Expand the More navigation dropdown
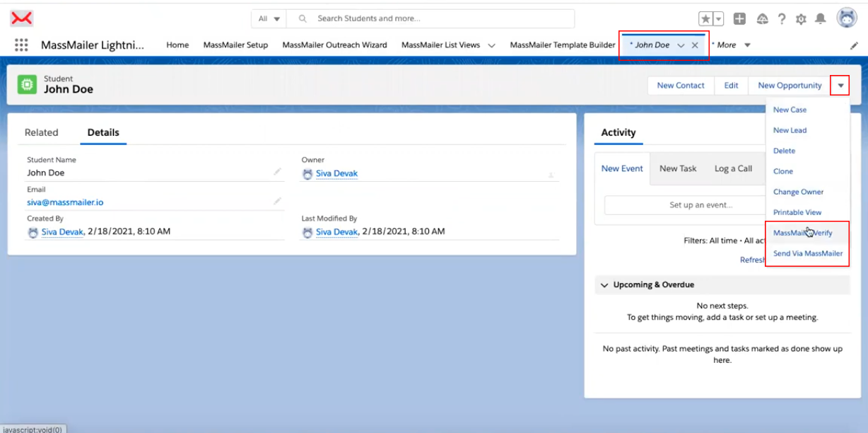Viewport: 868px width, 433px height. 748,45
